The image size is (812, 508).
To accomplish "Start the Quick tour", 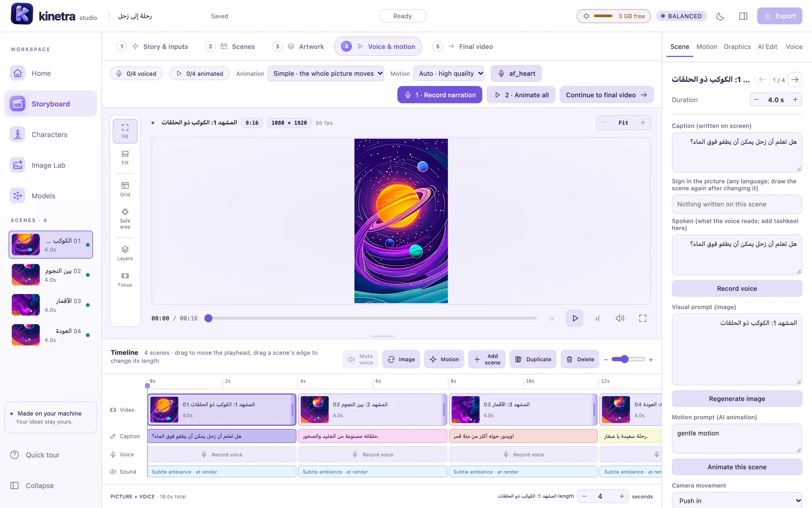I will pyautogui.click(x=51, y=455).
